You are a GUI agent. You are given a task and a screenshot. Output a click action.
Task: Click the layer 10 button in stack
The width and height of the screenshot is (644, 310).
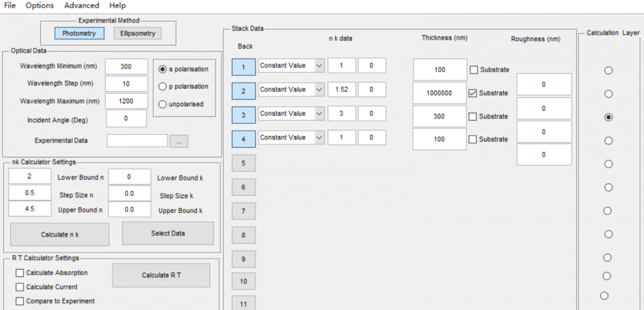tap(243, 281)
